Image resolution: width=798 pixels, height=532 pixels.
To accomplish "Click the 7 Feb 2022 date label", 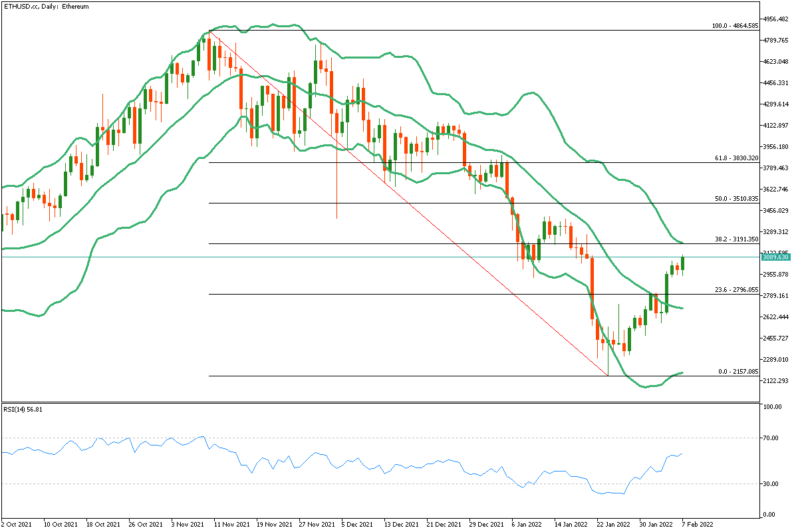I will coord(698,524).
